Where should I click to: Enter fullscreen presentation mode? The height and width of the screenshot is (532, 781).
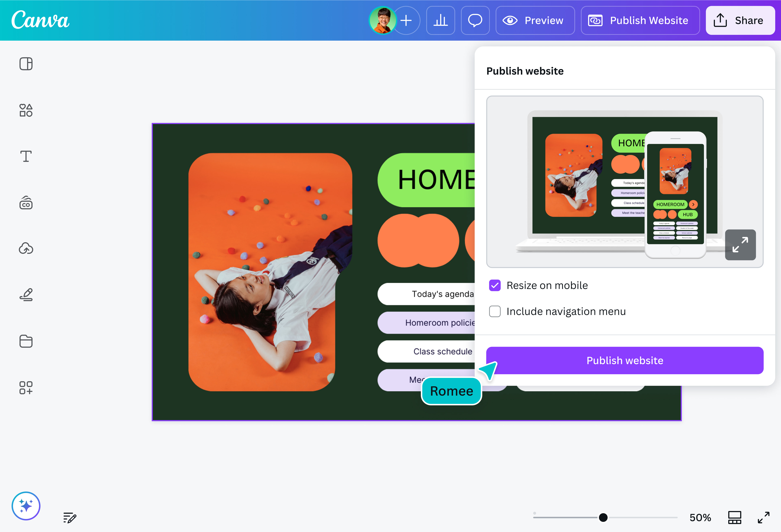click(x=764, y=518)
